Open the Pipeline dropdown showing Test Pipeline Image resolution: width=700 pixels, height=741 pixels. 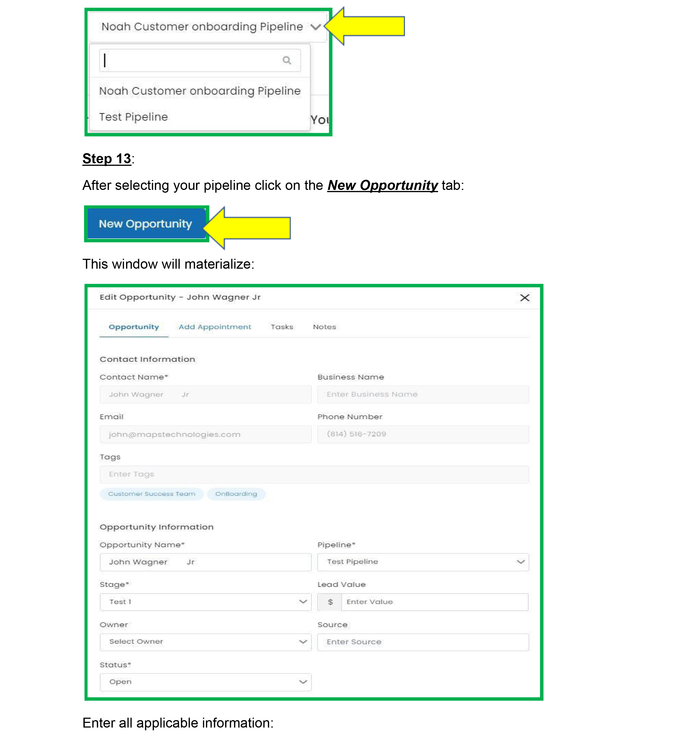[x=422, y=562]
